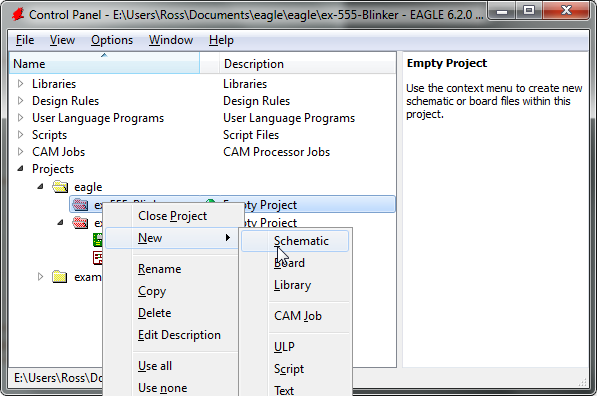Choose Edit Description in context menu

coord(172,335)
